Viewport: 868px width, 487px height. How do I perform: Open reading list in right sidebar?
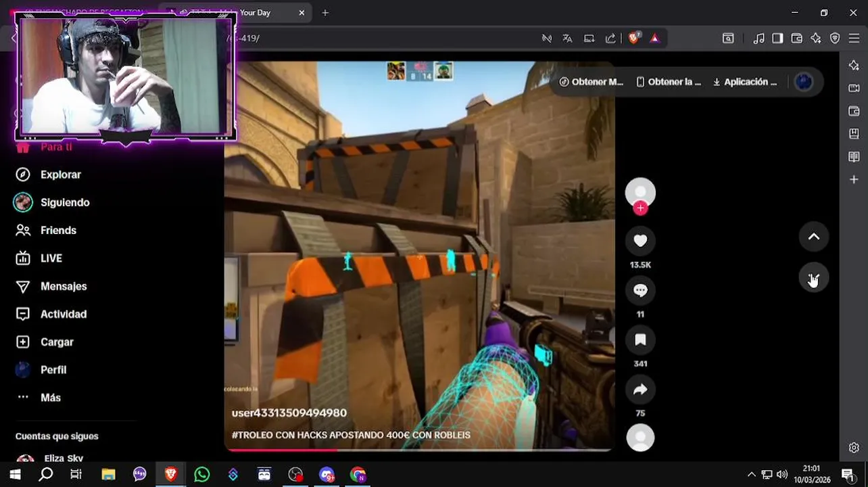[x=854, y=157]
